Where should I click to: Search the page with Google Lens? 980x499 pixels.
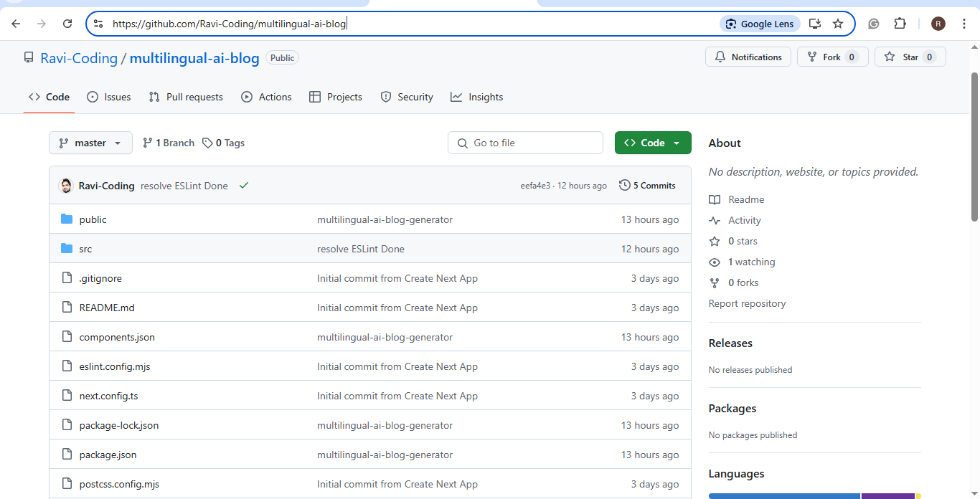[760, 24]
